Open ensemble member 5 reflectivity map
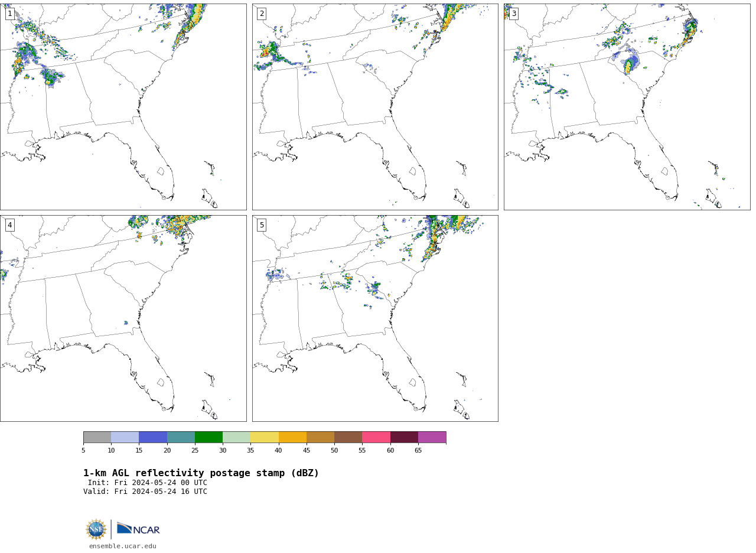 [375, 318]
